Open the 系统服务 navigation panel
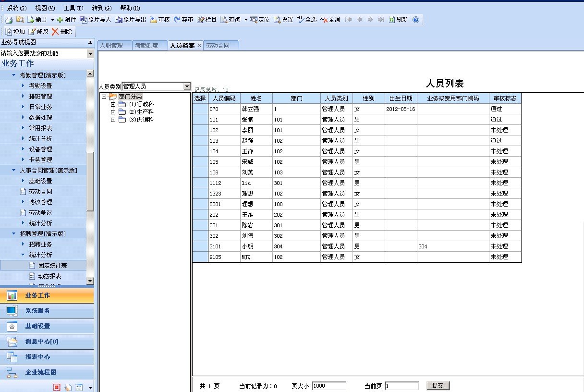 [x=47, y=311]
